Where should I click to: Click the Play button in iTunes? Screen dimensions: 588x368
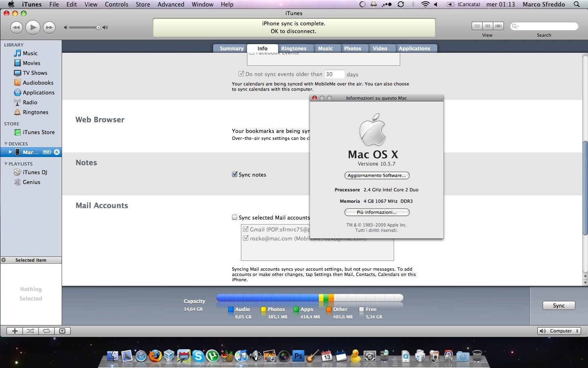[33, 27]
